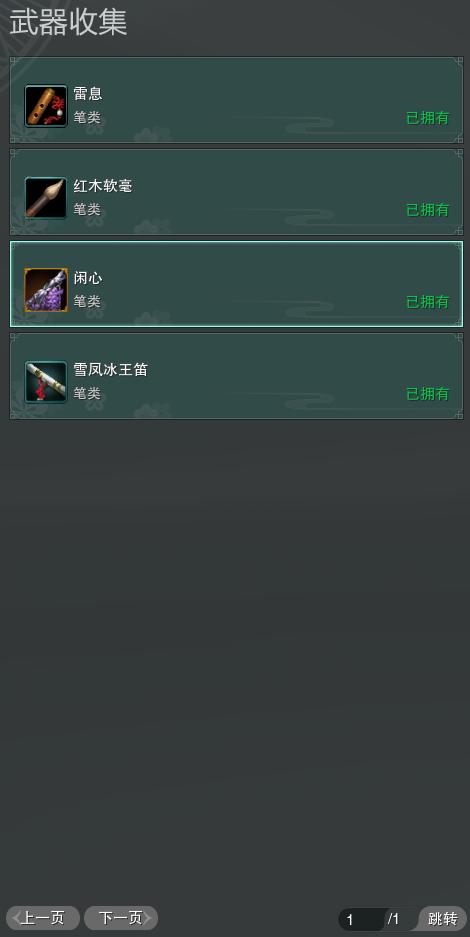This screenshot has height=937, width=470.
Task: Click the /1 total pages indicator
Action: [394, 919]
